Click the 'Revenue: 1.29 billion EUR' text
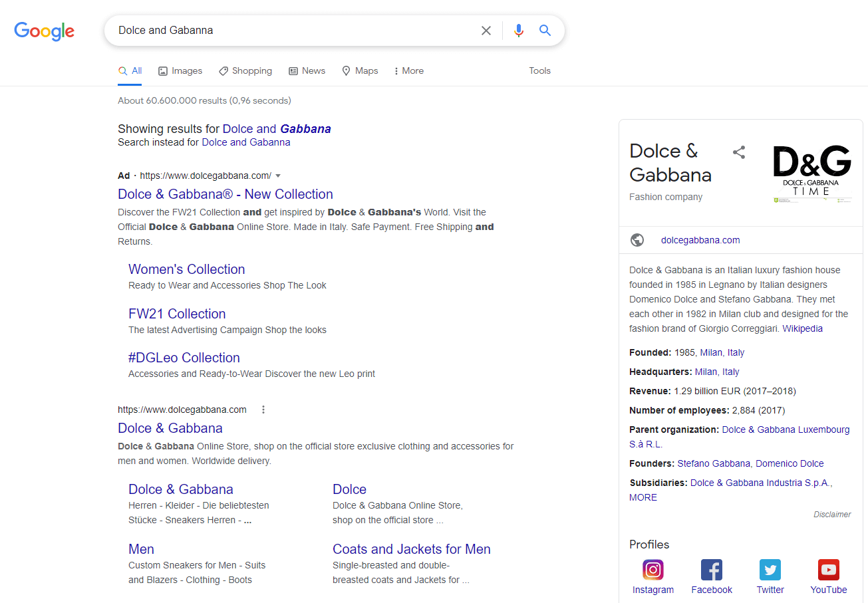The width and height of the screenshot is (868, 603). click(712, 391)
